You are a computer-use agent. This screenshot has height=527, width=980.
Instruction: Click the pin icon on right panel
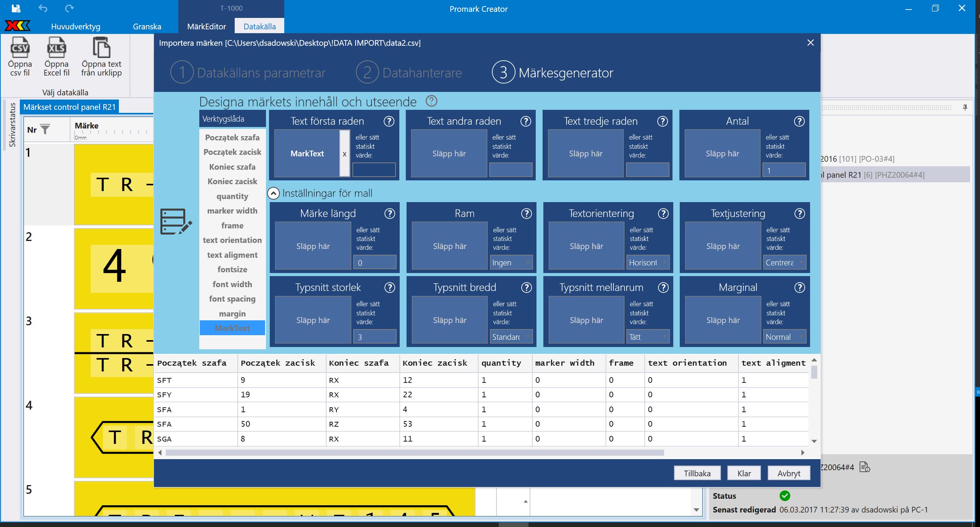965,108
